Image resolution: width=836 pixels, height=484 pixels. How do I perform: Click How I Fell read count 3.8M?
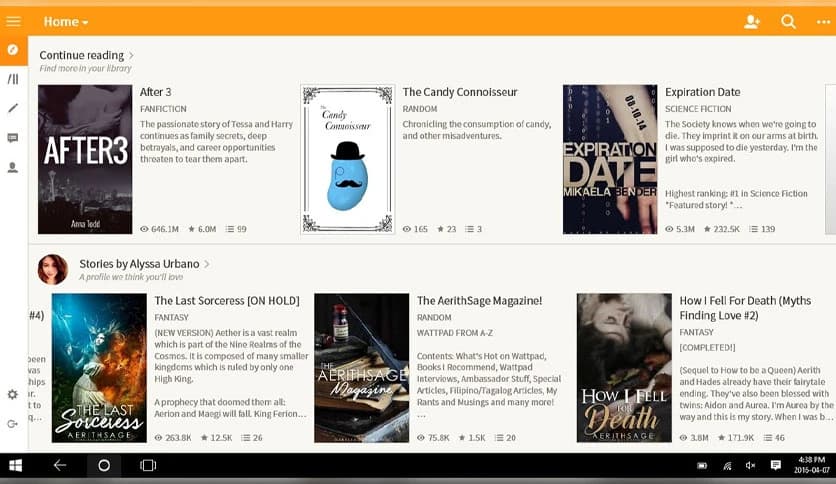[x=694, y=438]
